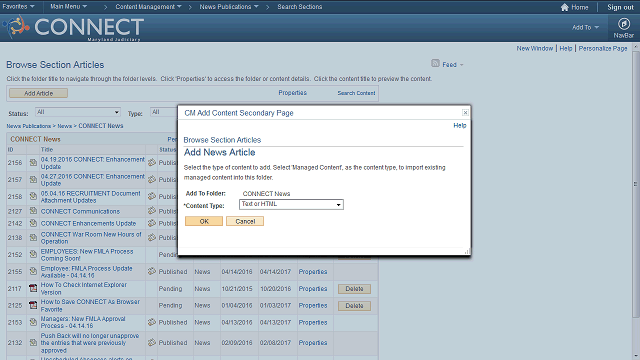Open the Status filter dropdown

pos(78,112)
